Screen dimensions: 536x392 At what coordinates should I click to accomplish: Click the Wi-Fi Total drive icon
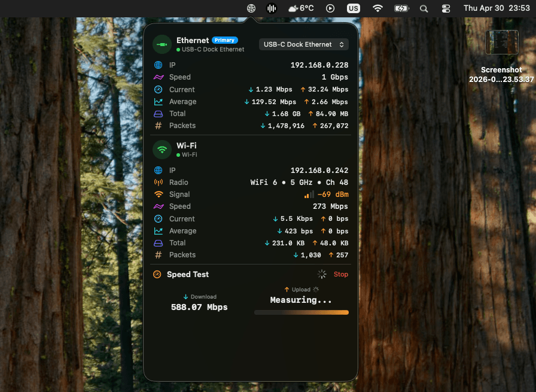click(x=159, y=243)
